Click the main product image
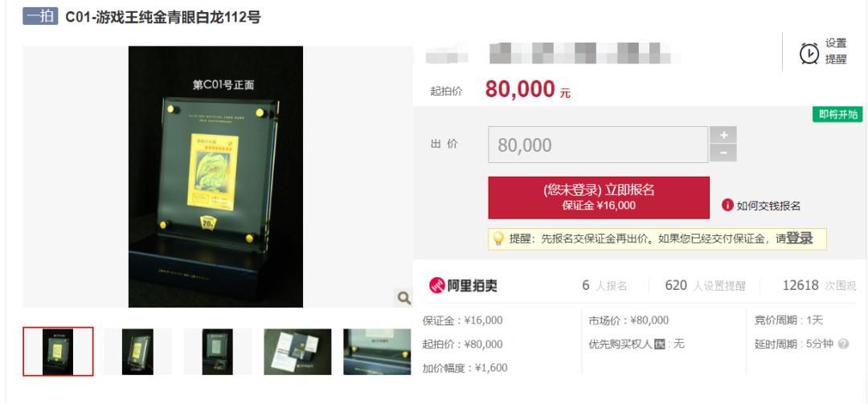Screen dimensions: 868x404 click(216, 177)
